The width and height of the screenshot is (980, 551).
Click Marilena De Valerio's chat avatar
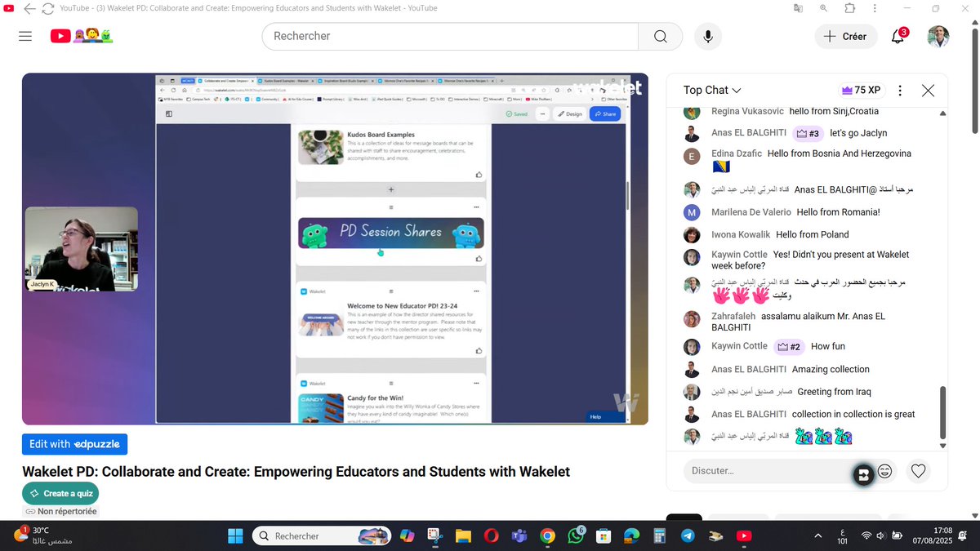click(x=692, y=212)
